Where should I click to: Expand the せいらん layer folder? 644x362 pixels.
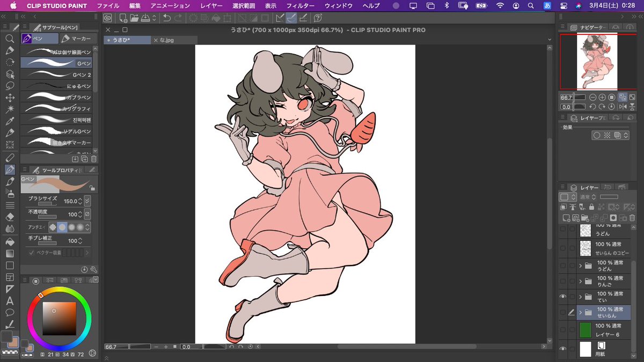(580, 312)
